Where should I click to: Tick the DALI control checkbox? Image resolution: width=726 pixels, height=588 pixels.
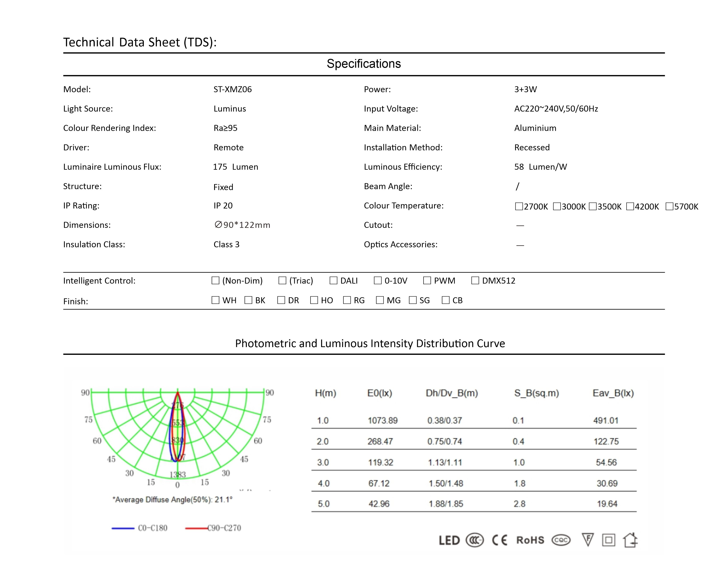[x=334, y=281]
